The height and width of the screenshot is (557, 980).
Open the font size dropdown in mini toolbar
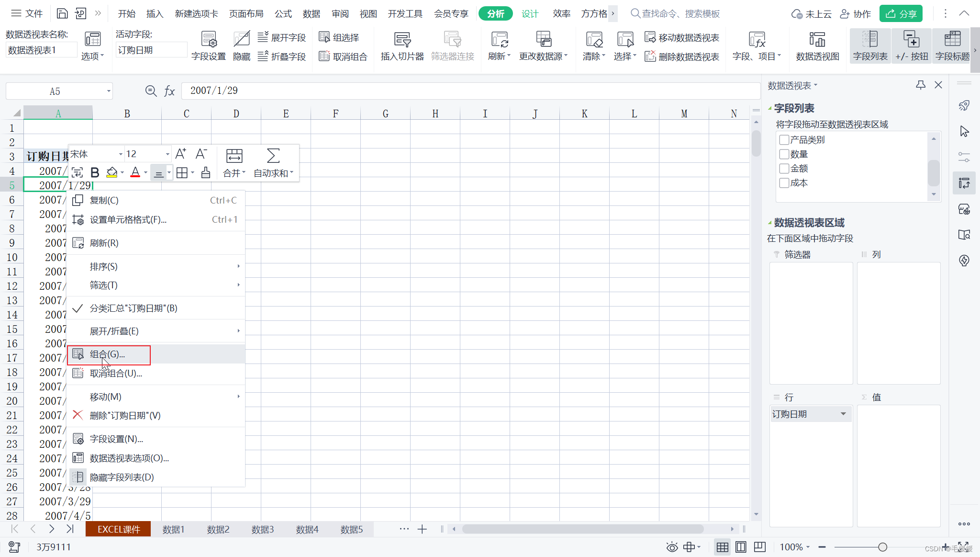(167, 154)
